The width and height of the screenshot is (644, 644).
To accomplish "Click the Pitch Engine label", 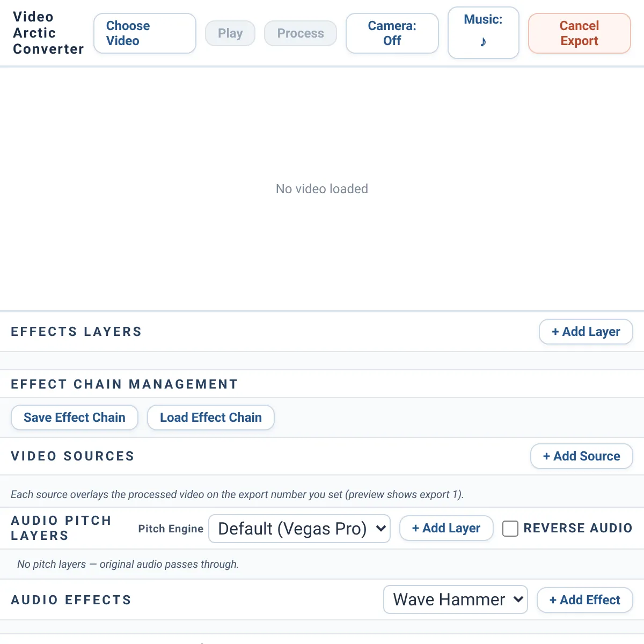I will pos(171,529).
